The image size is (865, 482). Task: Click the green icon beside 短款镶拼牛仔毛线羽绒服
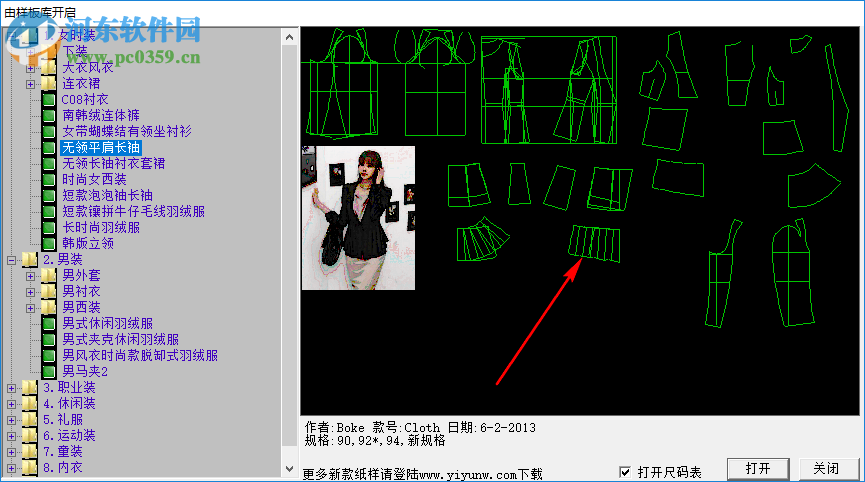click(x=49, y=212)
